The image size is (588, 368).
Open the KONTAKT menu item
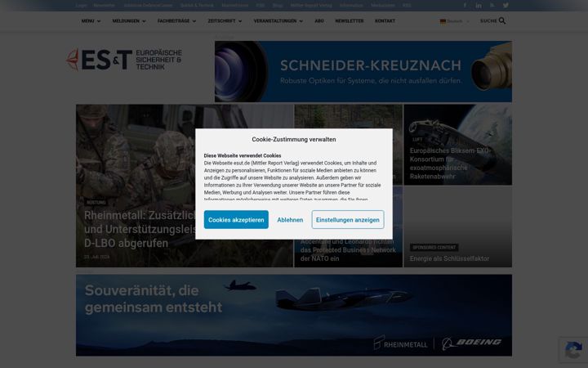(385, 21)
